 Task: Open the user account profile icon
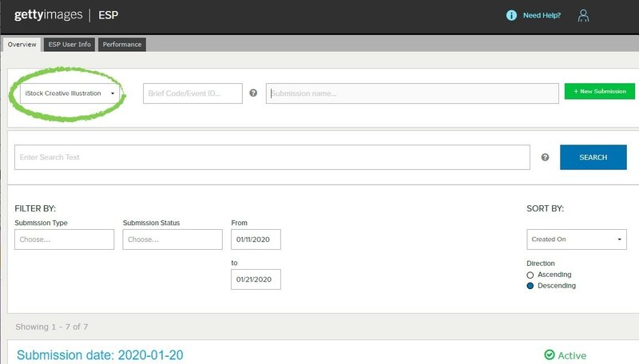tap(583, 15)
